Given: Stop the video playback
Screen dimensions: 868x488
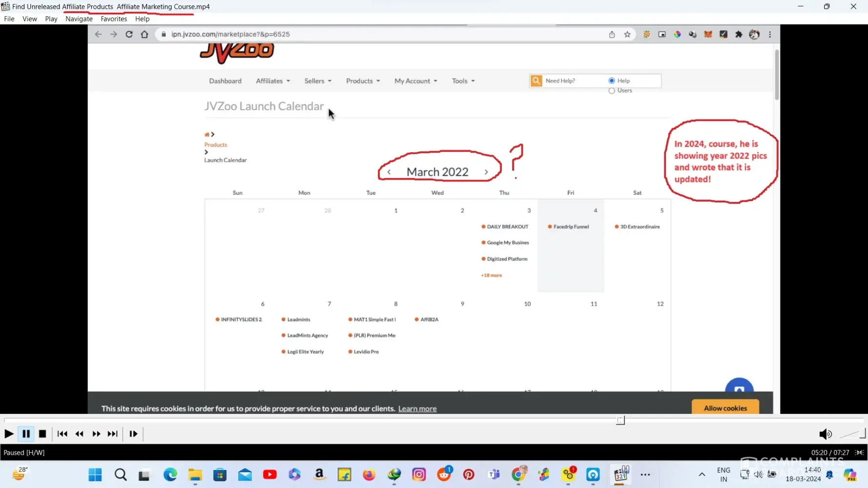Looking at the screenshot, I should click(x=42, y=434).
